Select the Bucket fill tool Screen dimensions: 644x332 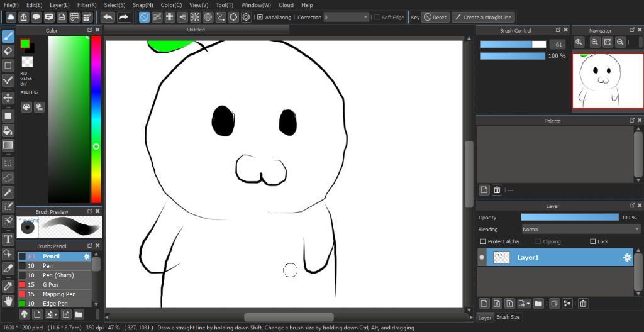(8, 131)
